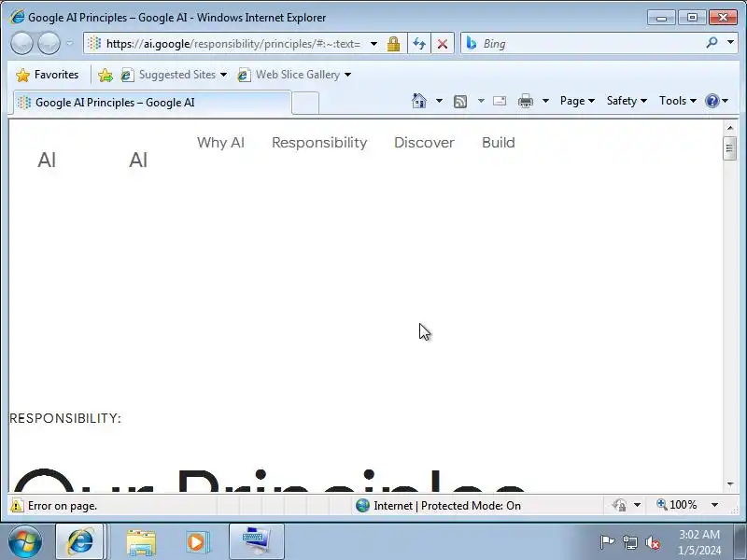Expand the Feeds dropdown arrow
The width and height of the screenshot is (747, 560).
[481, 101]
